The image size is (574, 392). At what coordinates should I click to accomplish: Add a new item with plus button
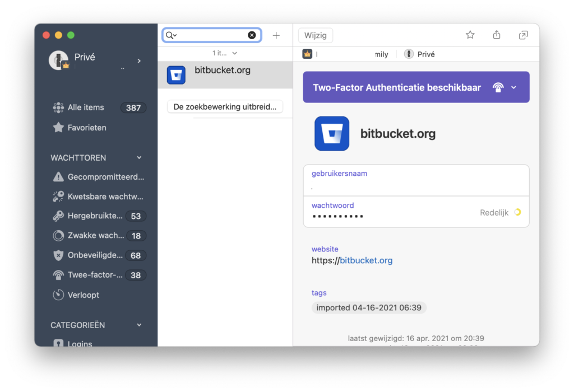(276, 35)
